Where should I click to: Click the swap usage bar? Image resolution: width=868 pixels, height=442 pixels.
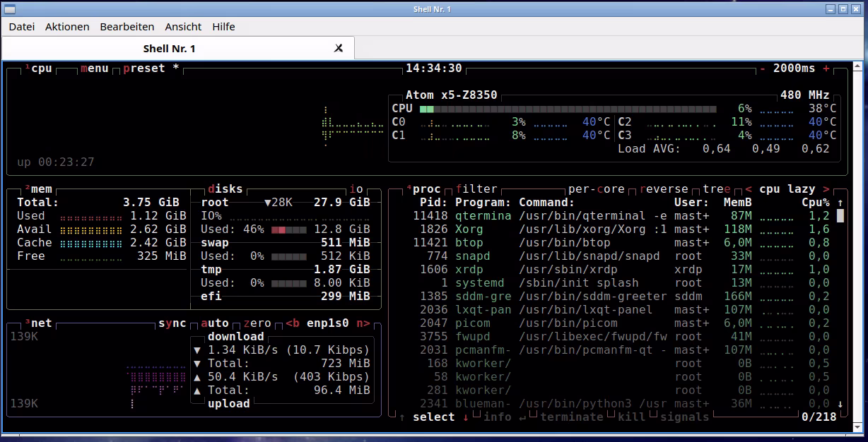[x=289, y=256]
